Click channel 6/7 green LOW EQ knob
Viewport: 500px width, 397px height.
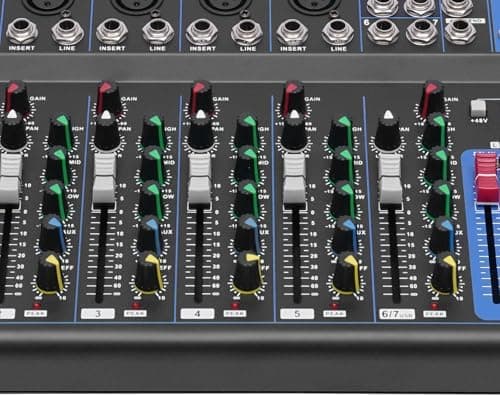[x=439, y=200]
